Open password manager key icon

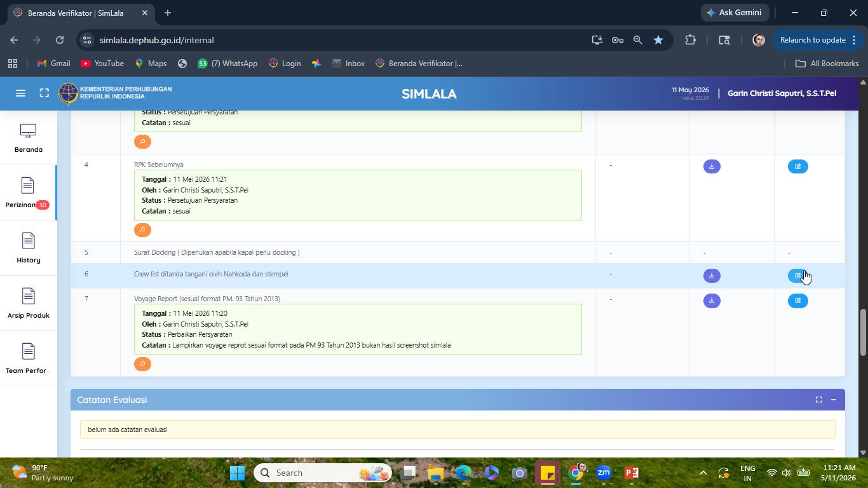click(617, 40)
